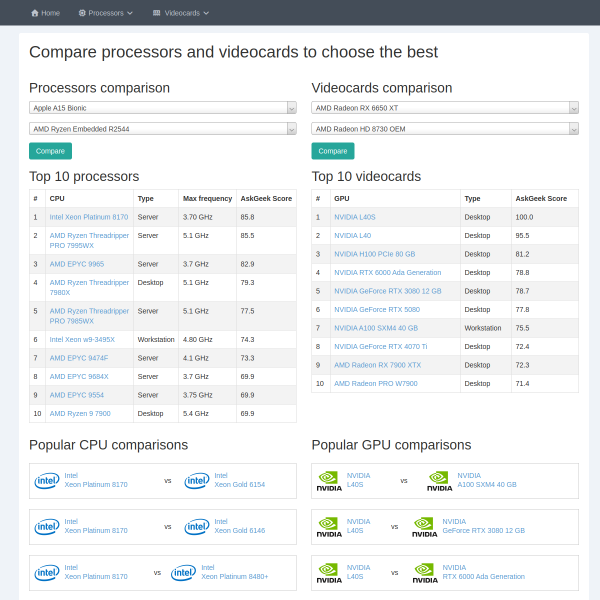Click NVIDIA logo beside RTX 6000 Ada Generation

pos(425,573)
